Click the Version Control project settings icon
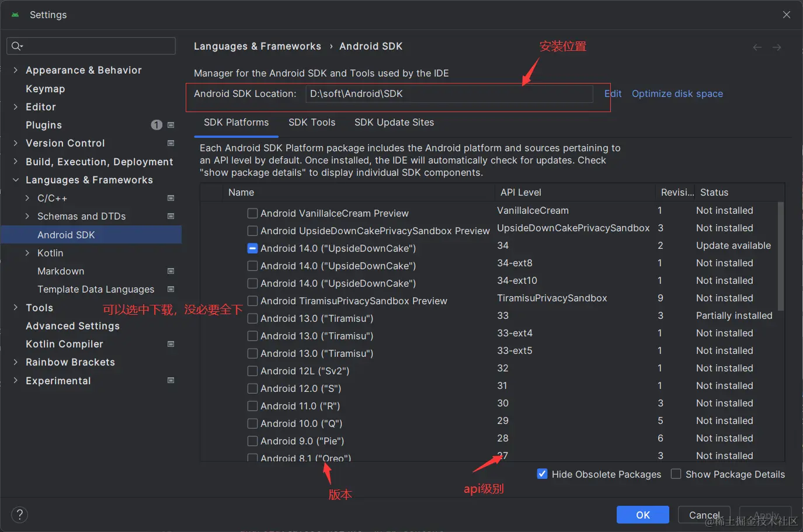The image size is (803, 532). (171, 143)
